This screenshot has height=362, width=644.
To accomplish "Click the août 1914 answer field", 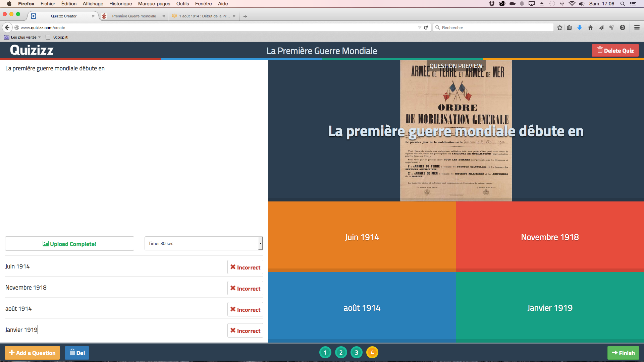I will pyautogui.click(x=114, y=309).
